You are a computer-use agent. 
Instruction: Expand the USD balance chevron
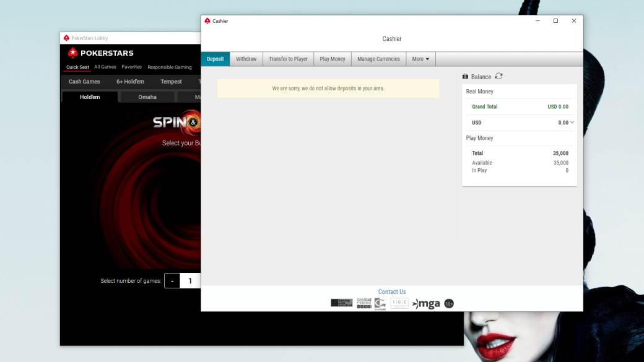tap(572, 123)
